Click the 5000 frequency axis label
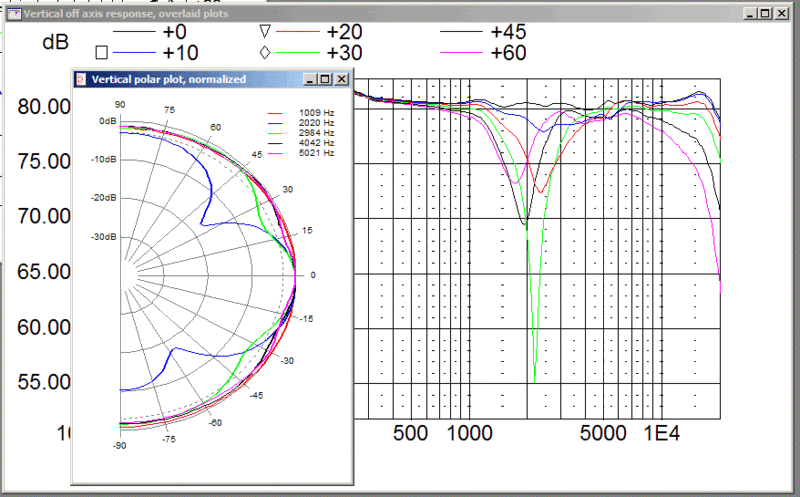The width and height of the screenshot is (800, 497). [603, 434]
